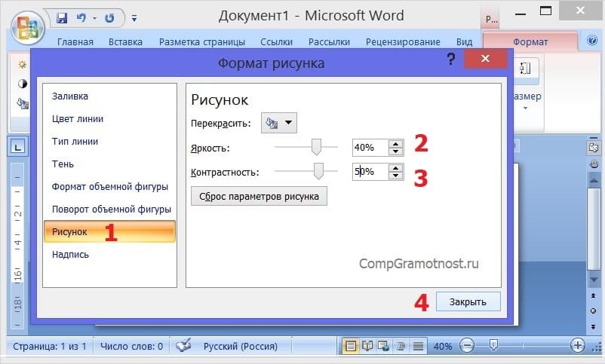Open the Вставка tab
Viewport: 605px width, 364px height.
[x=125, y=41]
